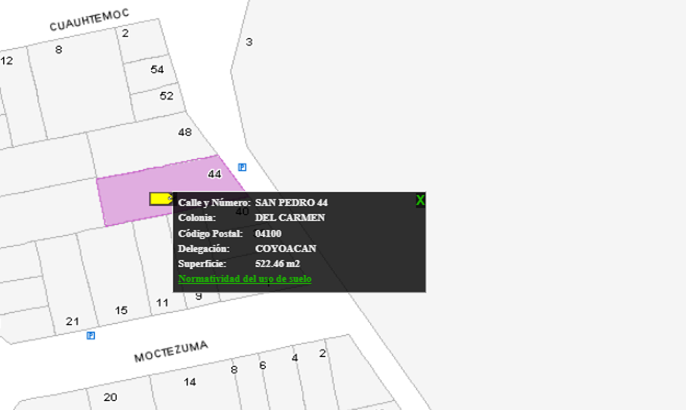Click the 04100 postal code value
686x410 pixels.
tap(268, 233)
